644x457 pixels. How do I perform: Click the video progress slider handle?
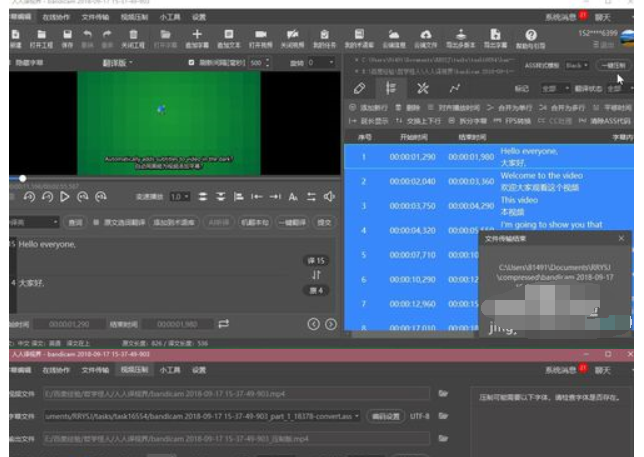coord(22,178)
